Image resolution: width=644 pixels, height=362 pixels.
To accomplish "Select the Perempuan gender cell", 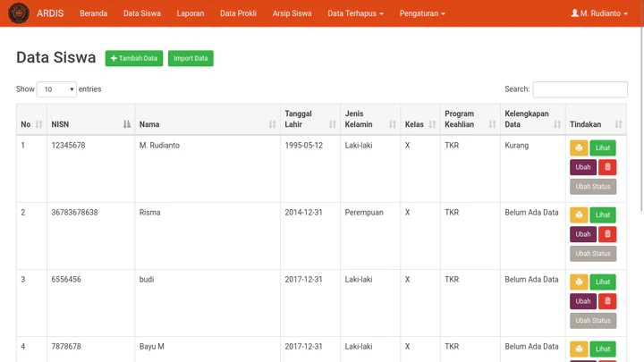I will click(x=364, y=212).
